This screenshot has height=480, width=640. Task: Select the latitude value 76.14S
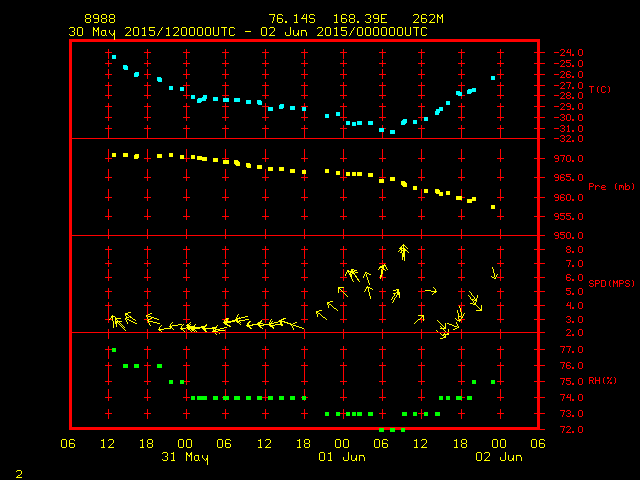(292, 19)
